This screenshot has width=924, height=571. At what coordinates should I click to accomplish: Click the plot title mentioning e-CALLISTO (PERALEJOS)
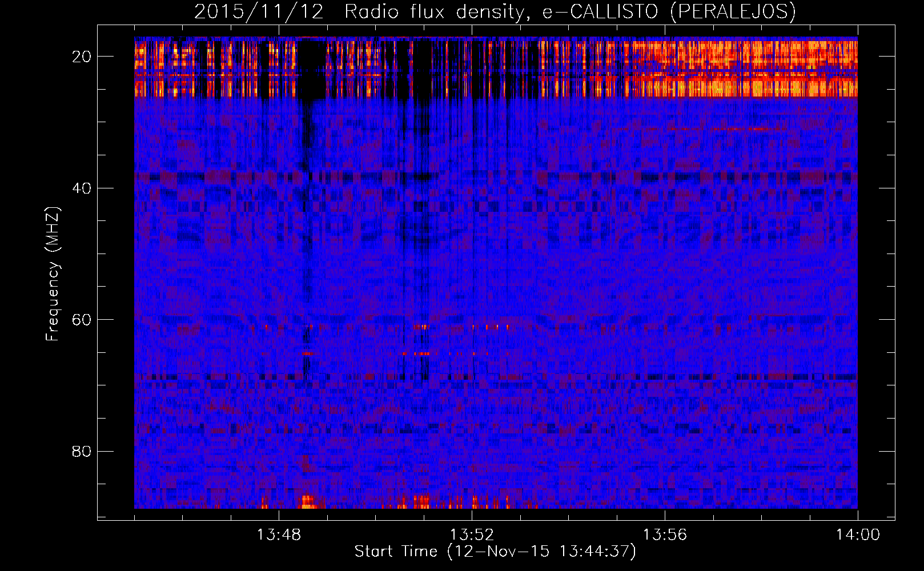pyautogui.click(x=495, y=11)
